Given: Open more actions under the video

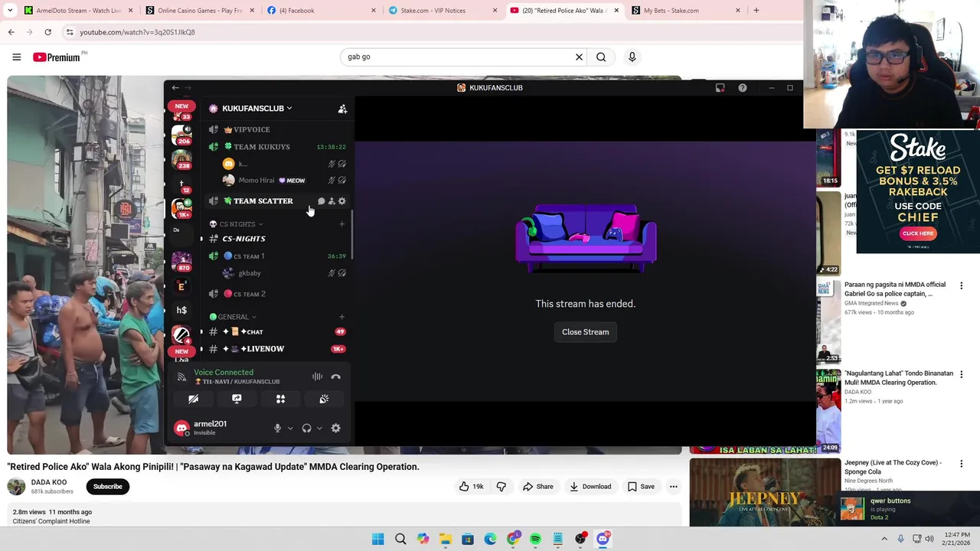Looking at the screenshot, I should coord(673,487).
